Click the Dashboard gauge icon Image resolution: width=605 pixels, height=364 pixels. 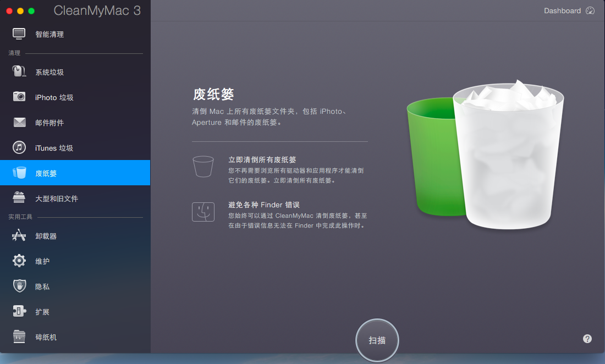click(590, 11)
